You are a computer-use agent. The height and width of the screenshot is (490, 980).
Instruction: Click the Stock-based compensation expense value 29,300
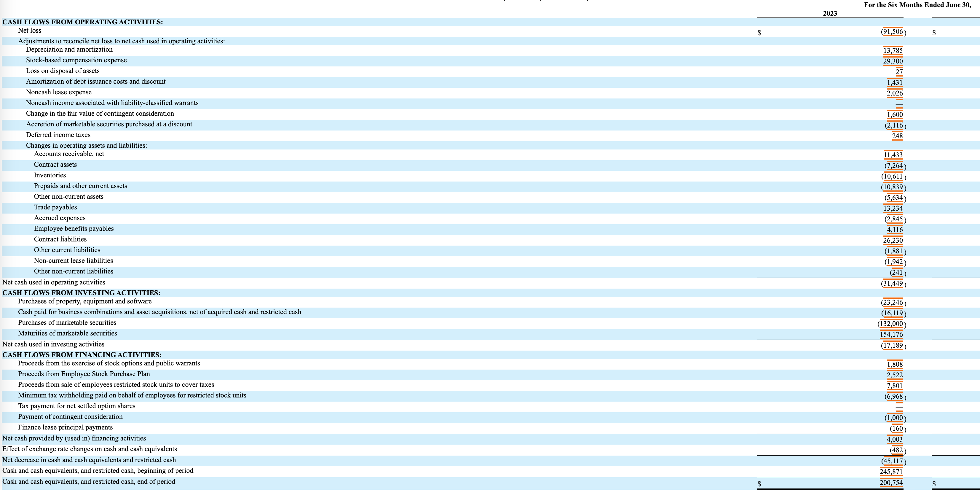click(x=893, y=61)
